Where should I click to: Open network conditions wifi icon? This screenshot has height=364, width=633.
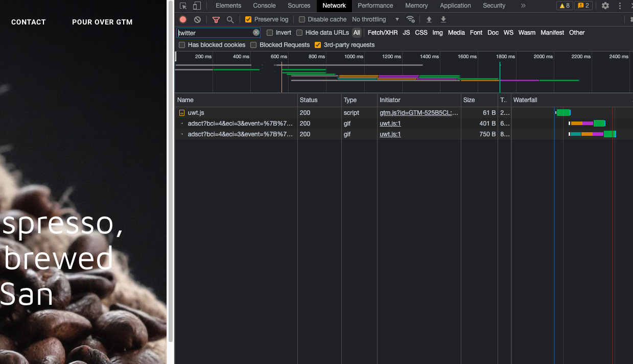click(410, 19)
